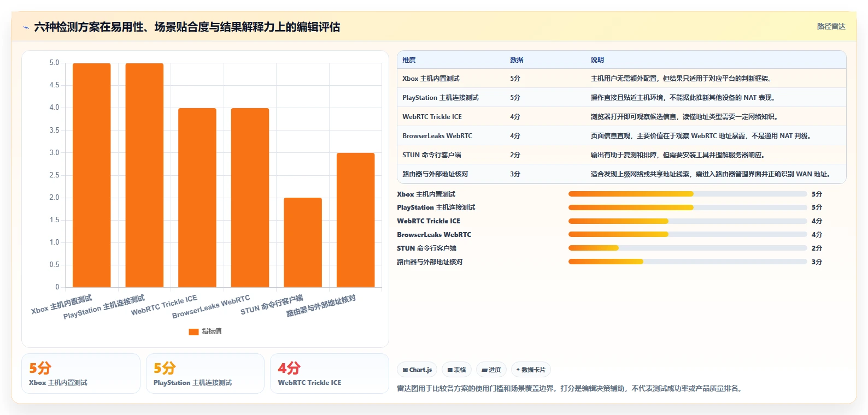Click the 表格 tag

pyautogui.click(x=456, y=370)
